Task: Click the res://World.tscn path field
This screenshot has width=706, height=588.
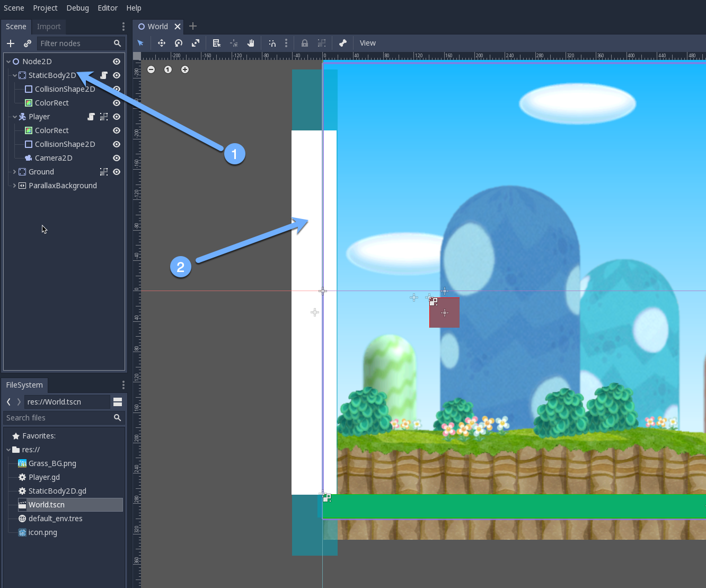Action: tap(67, 402)
